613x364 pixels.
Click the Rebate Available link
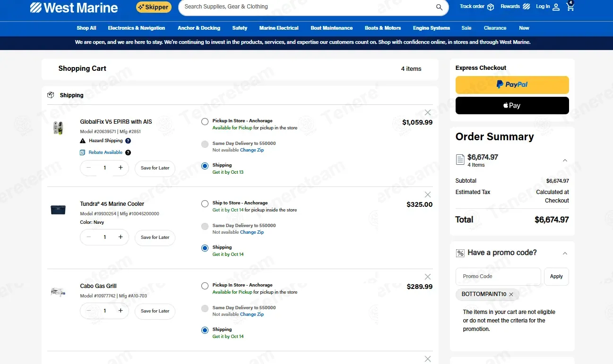[x=105, y=152]
